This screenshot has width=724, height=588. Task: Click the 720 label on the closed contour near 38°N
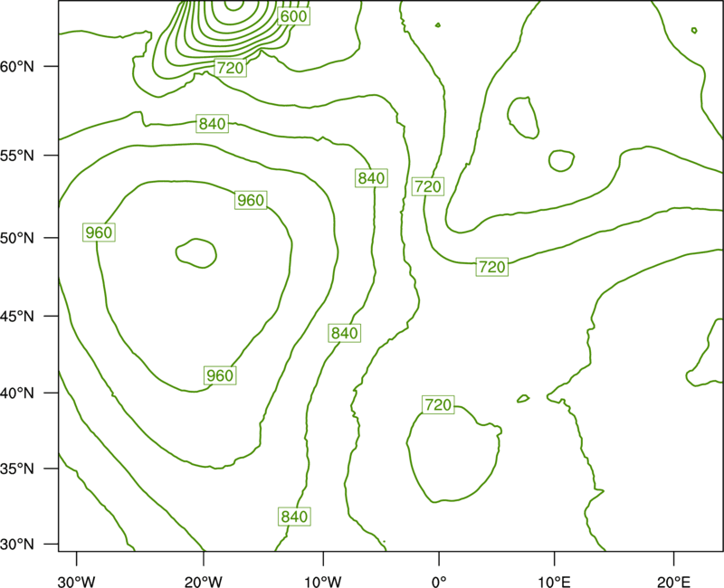438,404
